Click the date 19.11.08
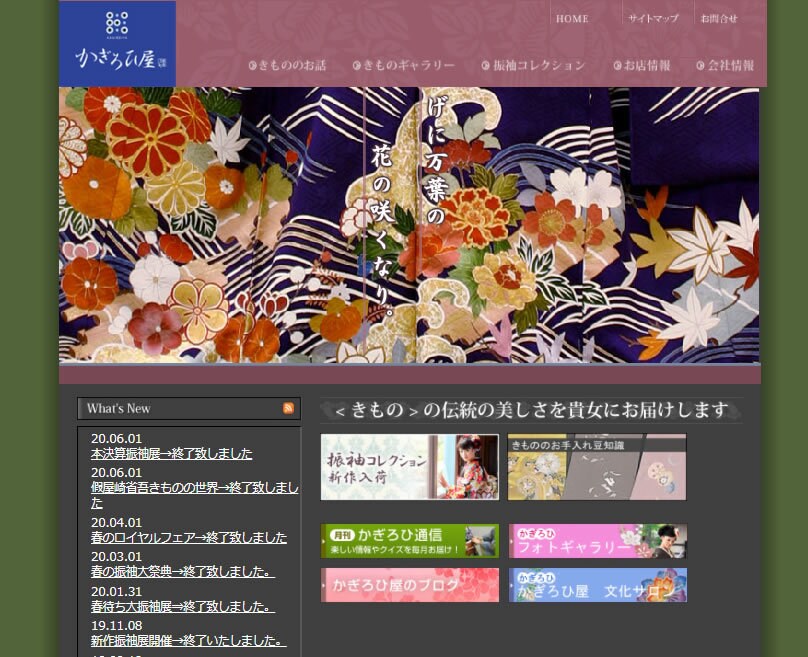The image size is (808, 657). click(x=116, y=626)
